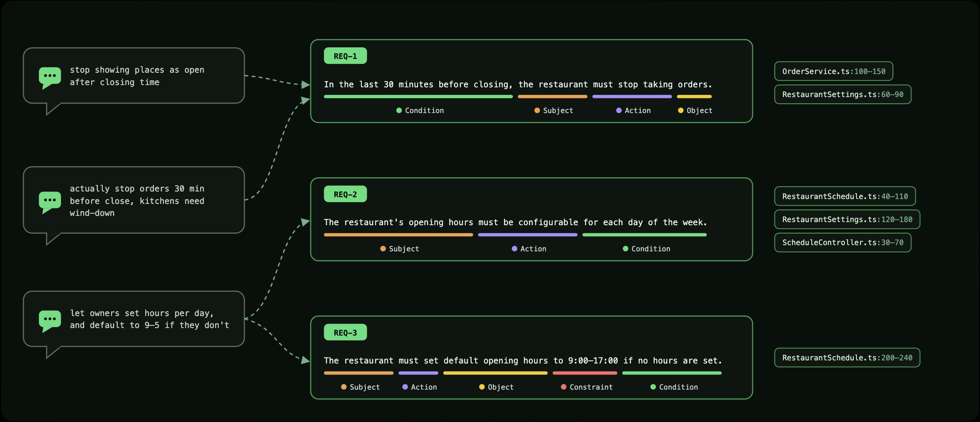Screen dimensions: 980x422
Task: Click the chat icon beside "actually stop orders 30 min"
Action: click(x=50, y=203)
